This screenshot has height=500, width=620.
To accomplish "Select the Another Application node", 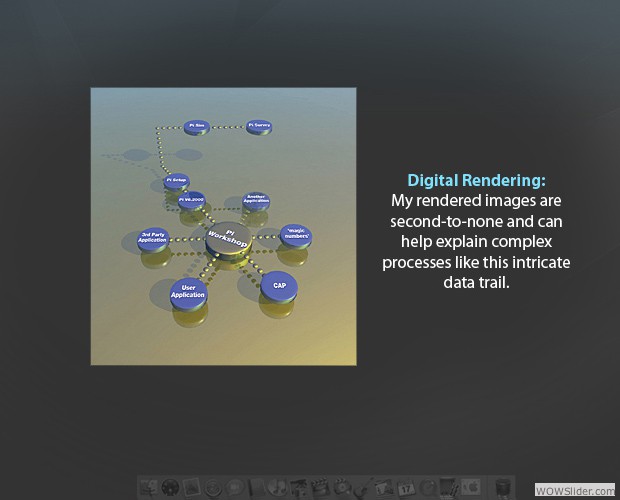I will 256,200.
